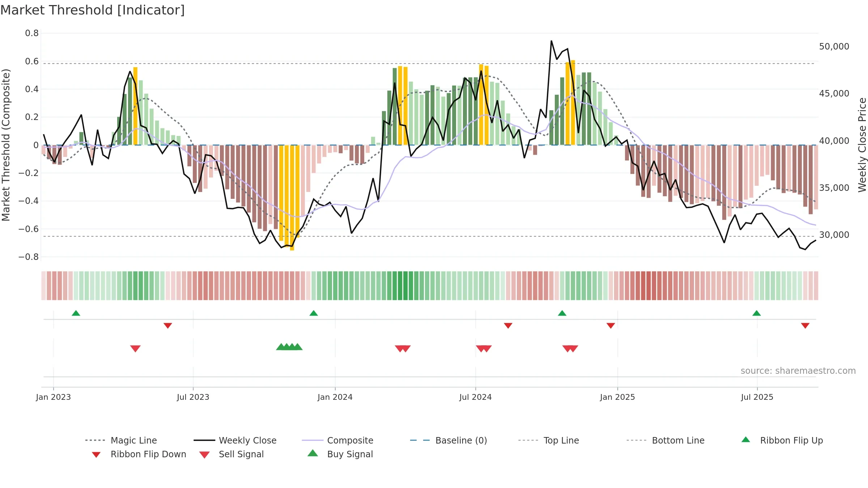Click the Ribbon Flip Down marker before Jul 2023
The height and width of the screenshot is (488, 868).
tap(168, 326)
